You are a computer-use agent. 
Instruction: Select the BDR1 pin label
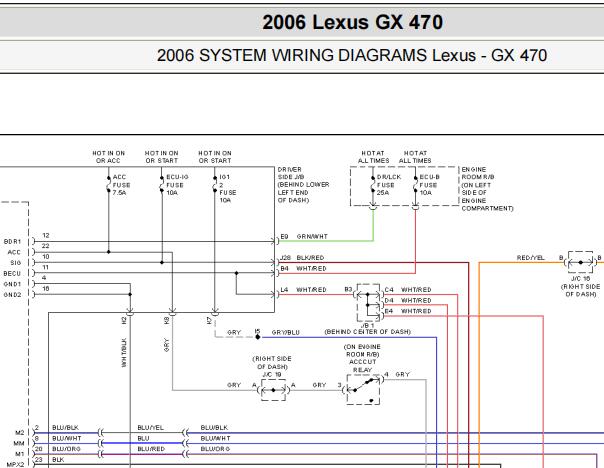tap(12, 242)
